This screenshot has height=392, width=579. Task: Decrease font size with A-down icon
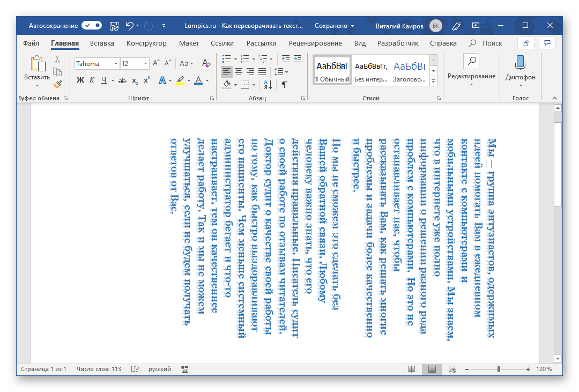168,63
